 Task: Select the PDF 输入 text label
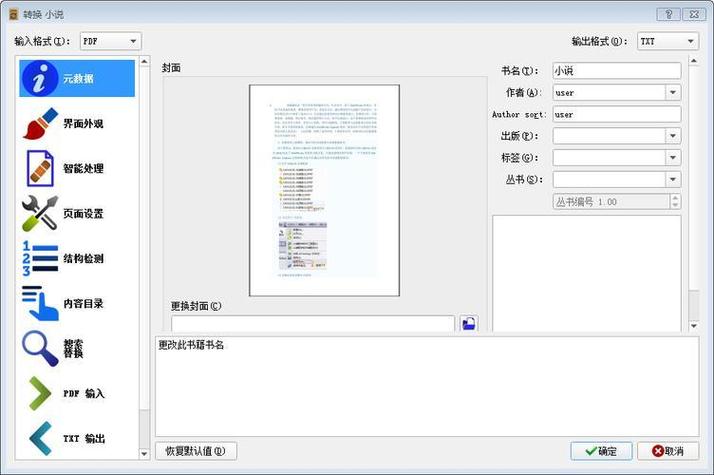point(84,393)
